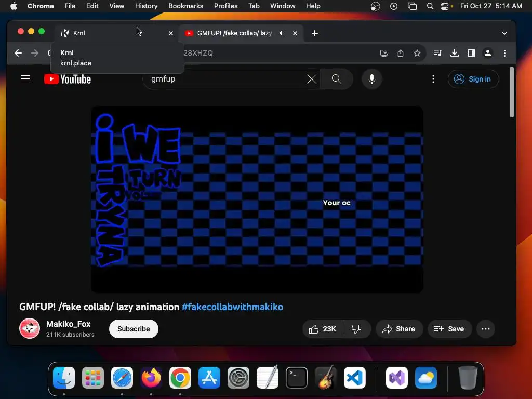Viewport: 532px width, 399px height.
Task: Open more actions ellipsis under the video
Action: tap(486, 329)
